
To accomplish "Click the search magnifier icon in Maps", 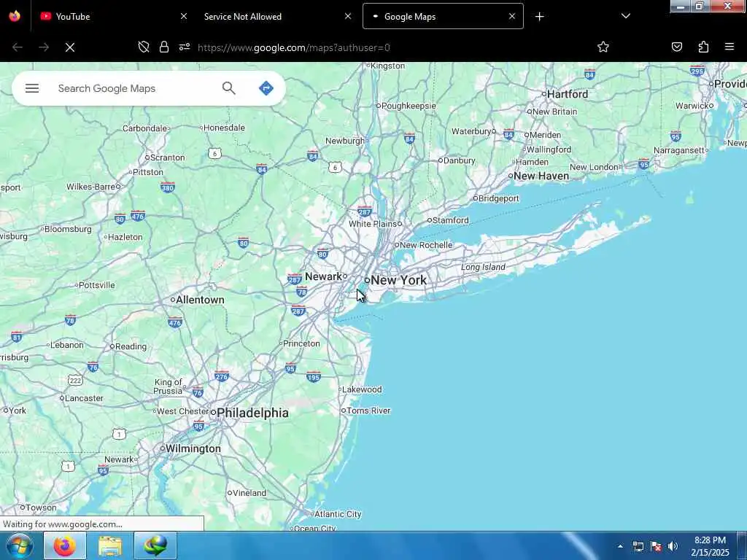I will click(x=228, y=88).
